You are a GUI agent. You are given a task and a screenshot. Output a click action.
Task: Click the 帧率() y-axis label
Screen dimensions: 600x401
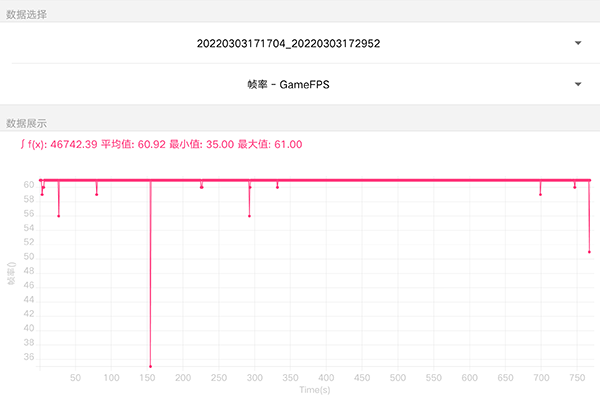click(x=12, y=273)
